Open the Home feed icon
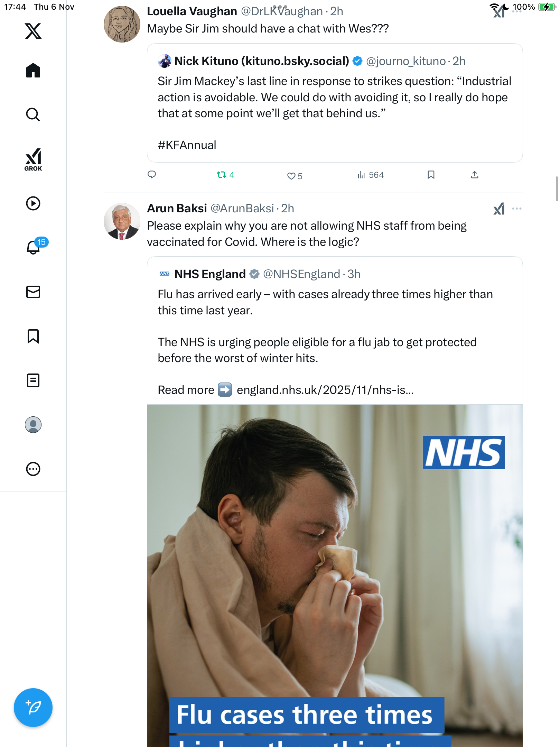The width and height of the screenshot is (560, 747). tap(33, 71)
